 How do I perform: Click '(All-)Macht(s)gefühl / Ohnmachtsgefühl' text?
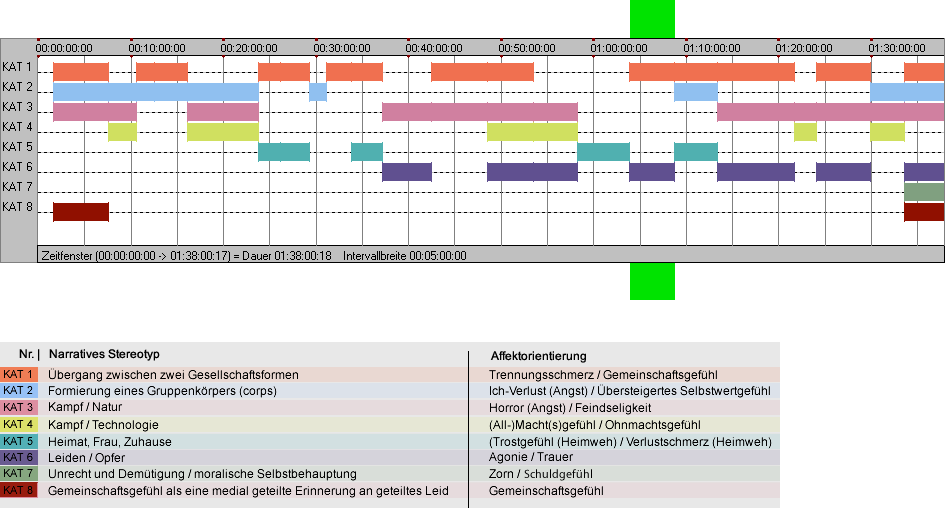pos(595,424)
